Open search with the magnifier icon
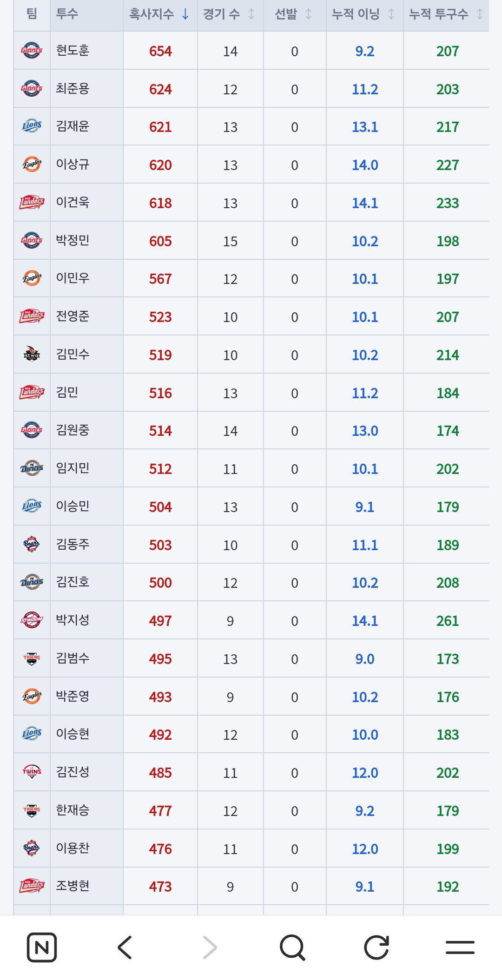502x980 pixels. [x=293, y=947]
